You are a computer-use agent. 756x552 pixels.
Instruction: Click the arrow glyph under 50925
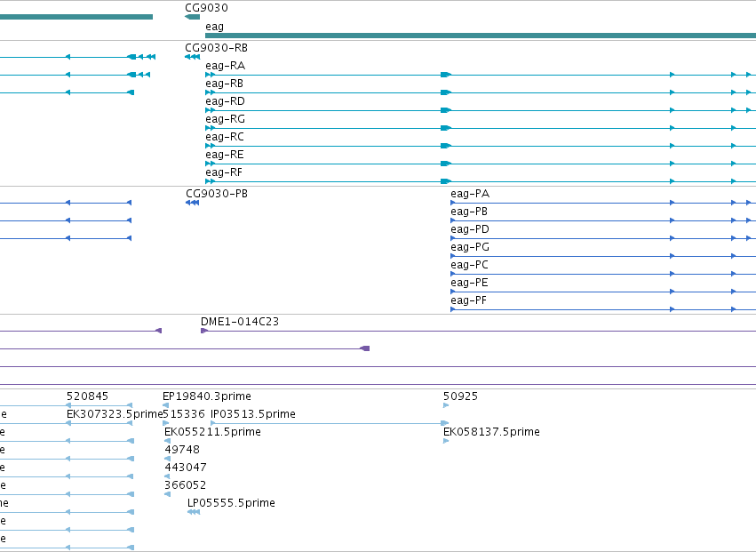pyautogui.click(x=446, y=405)
